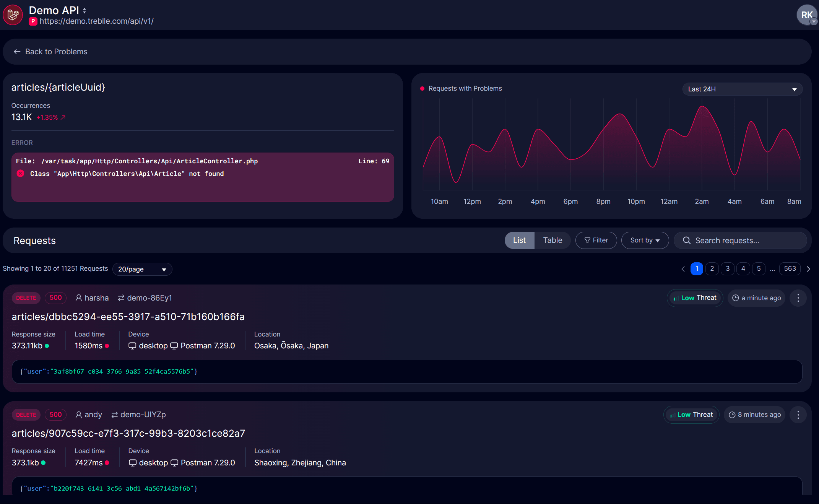
Task: Open the Last 24H timeframe dropdown
Action: (742, 89)
